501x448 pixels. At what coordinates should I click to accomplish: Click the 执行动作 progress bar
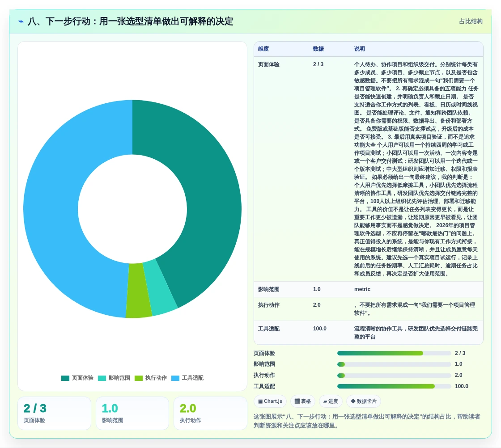[x=394, y=376]
